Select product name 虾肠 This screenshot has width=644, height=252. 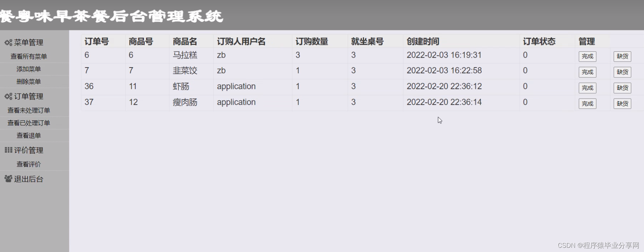tap(181, 87)
